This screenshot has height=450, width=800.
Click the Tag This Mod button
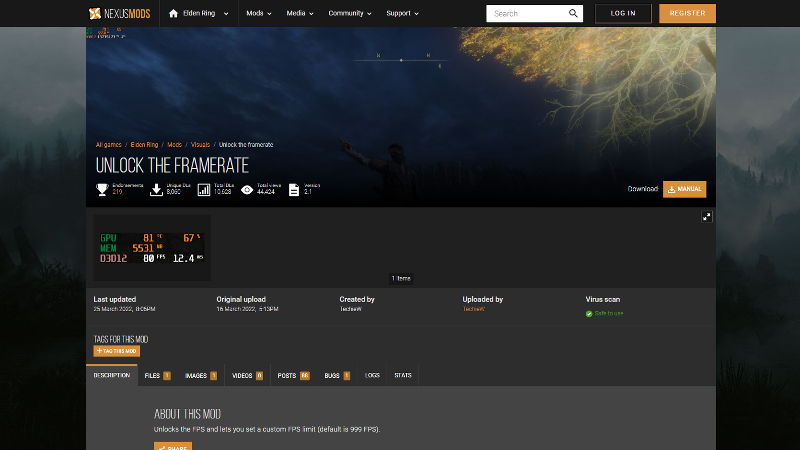tap(116, 351)
